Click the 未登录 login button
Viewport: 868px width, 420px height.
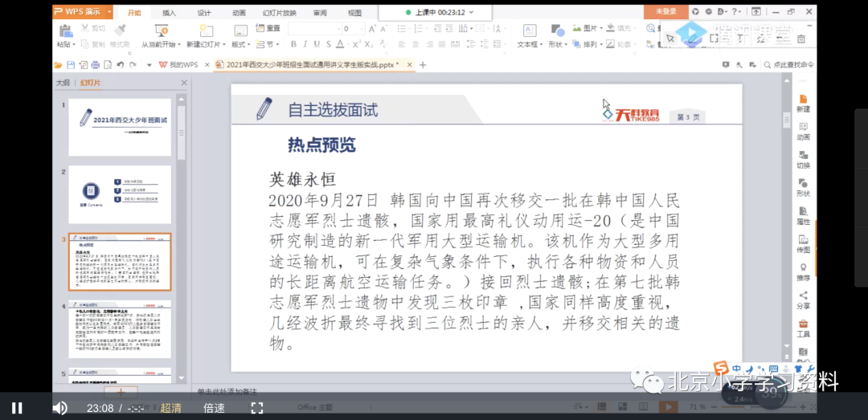(666, 11)
